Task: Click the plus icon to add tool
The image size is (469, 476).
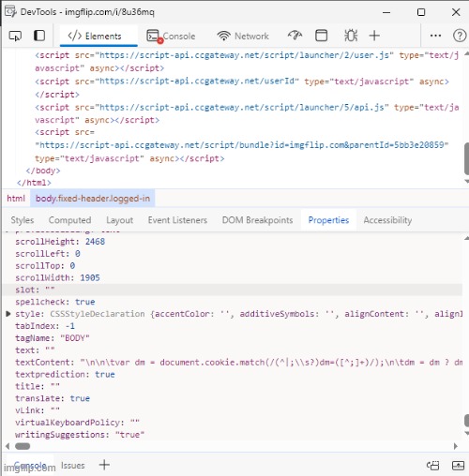Action: pos(374,36)
